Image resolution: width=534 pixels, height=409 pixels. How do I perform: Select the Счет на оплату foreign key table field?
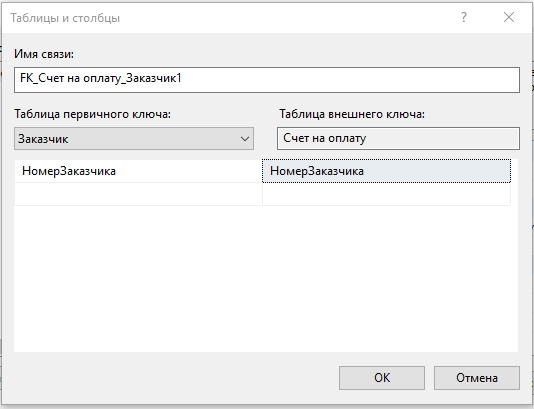pyautogui.click(x=398, y=138)
